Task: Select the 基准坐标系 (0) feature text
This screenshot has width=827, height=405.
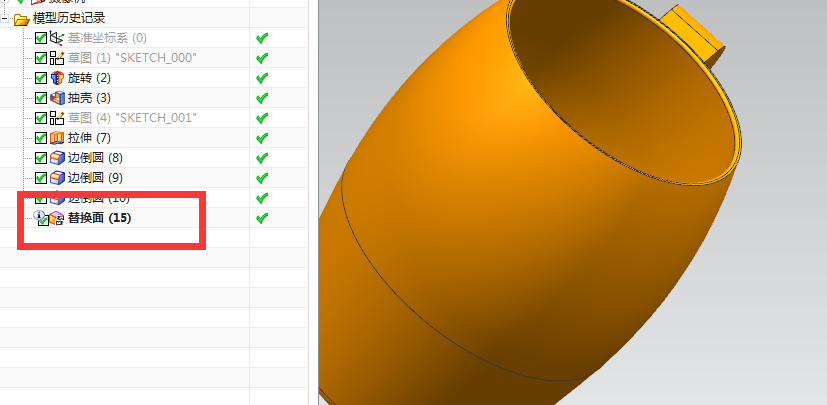Action: 107,38
